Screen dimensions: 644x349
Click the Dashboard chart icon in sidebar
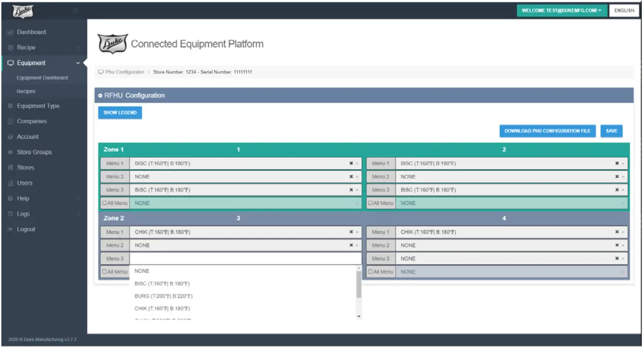point(10,32)
